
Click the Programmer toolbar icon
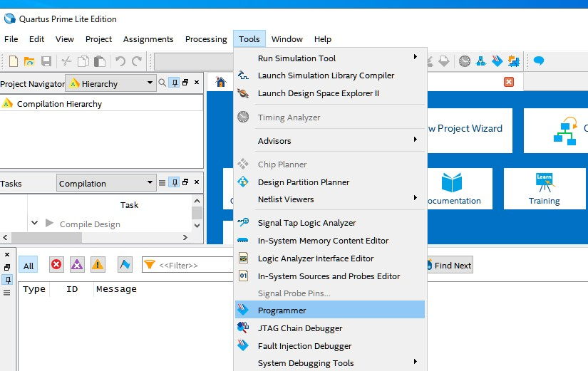(497, 61)
